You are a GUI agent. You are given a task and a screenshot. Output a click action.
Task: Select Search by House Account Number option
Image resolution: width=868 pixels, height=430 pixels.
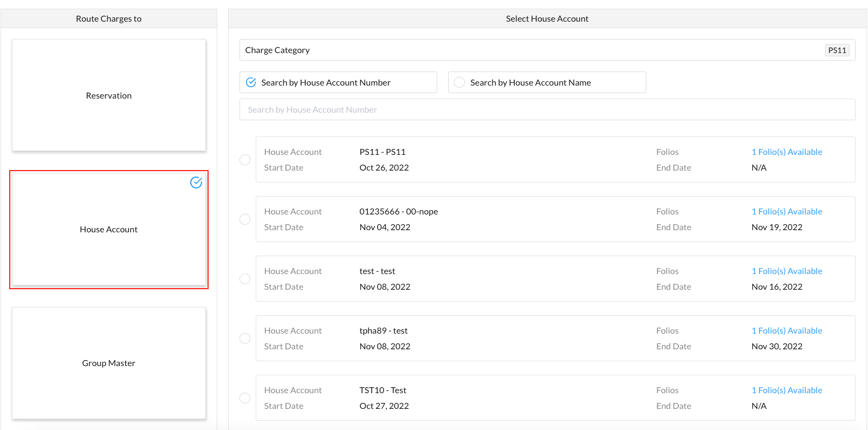pyautogui.click(x=251, y=82)
